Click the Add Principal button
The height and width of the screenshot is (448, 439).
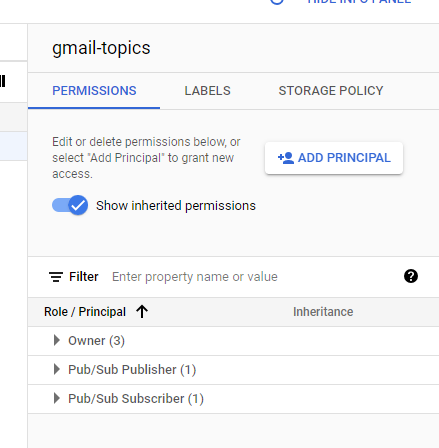334,158
